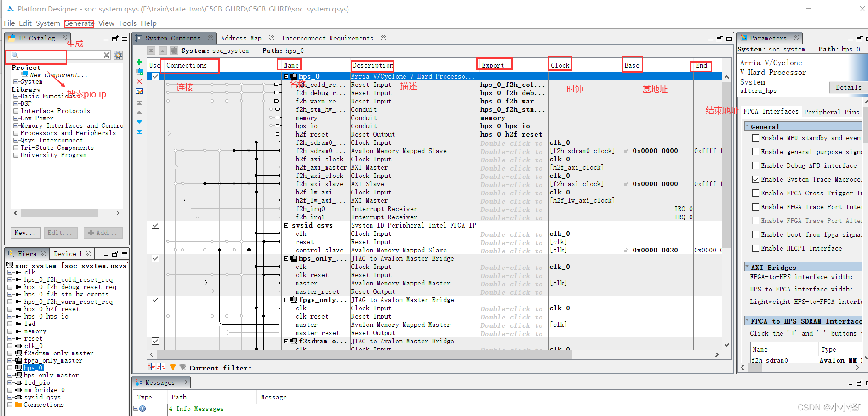Image resolution: width=868 pixels, height=416 pixels.
Task: Close the Messages tab
Action: [x=185, y=382]
